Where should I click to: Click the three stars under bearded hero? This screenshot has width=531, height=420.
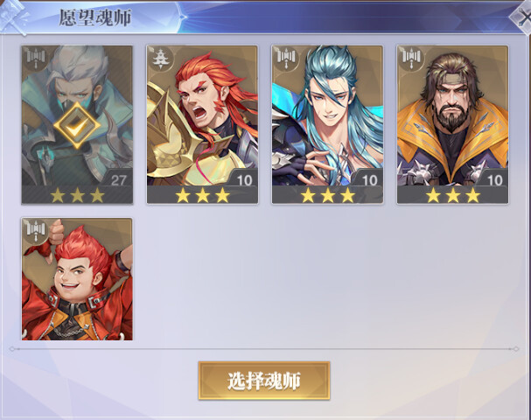pos(453,195)
